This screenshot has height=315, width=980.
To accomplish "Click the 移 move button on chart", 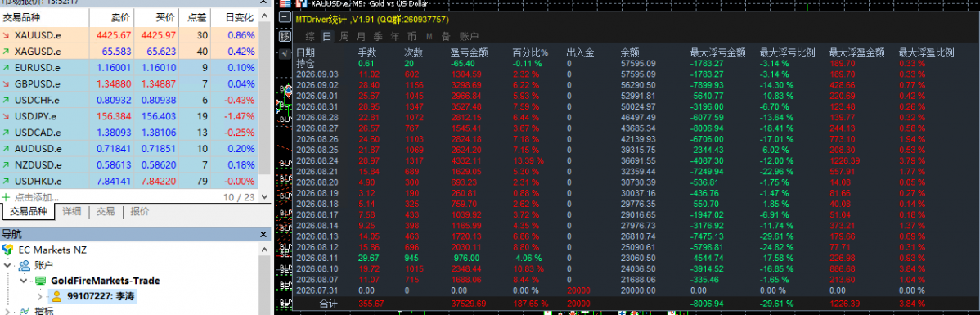I will coord(285,36).
